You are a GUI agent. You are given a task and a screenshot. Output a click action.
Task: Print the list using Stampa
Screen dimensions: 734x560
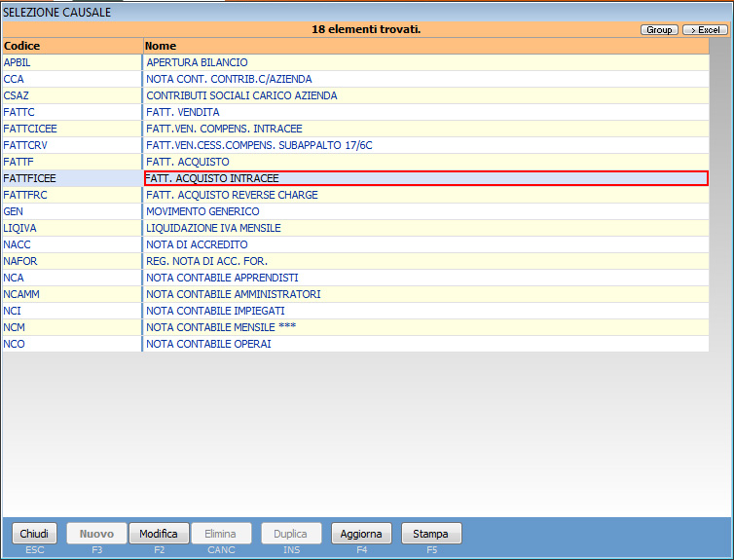click(x=430, y=534)
